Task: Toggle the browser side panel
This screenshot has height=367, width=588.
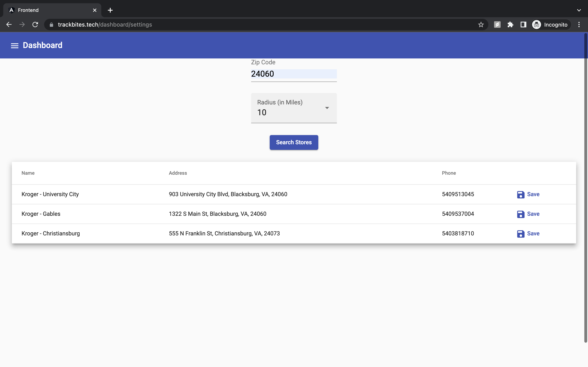Action: (523, 25)
